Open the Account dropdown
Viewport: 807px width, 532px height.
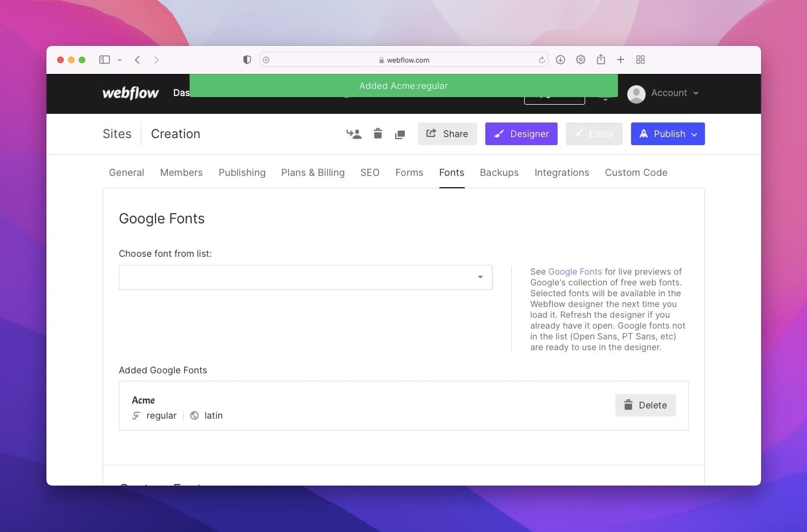(x=675, y=93)
